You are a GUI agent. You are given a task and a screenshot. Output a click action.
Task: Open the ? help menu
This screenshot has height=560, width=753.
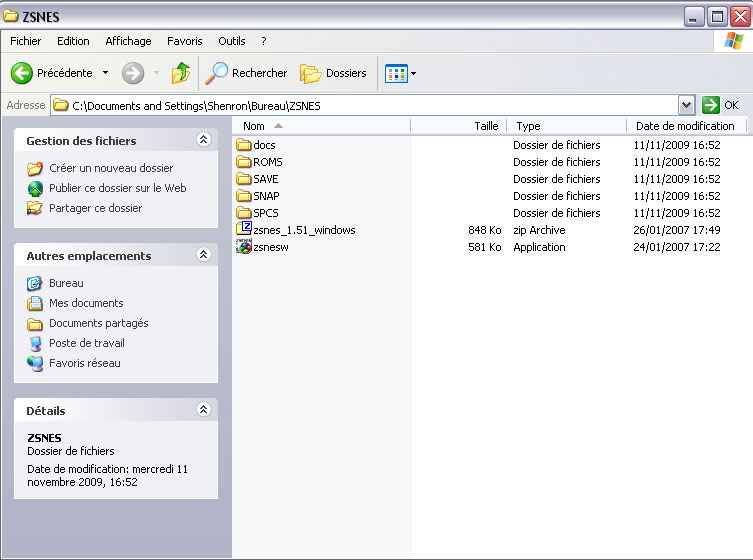click(x=264, y=41)
